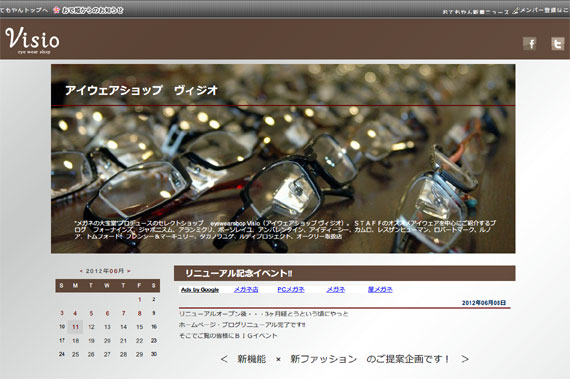Select calendar date 20
The image size is (570, 379).
coord(107,341)
